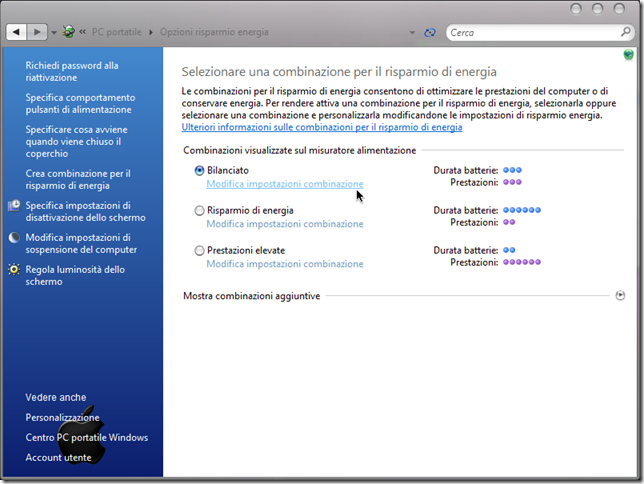This screenshot has width=644, height=484.
Task: Click Risparmio di energia battery life dots
Action: tap(522, 210)
